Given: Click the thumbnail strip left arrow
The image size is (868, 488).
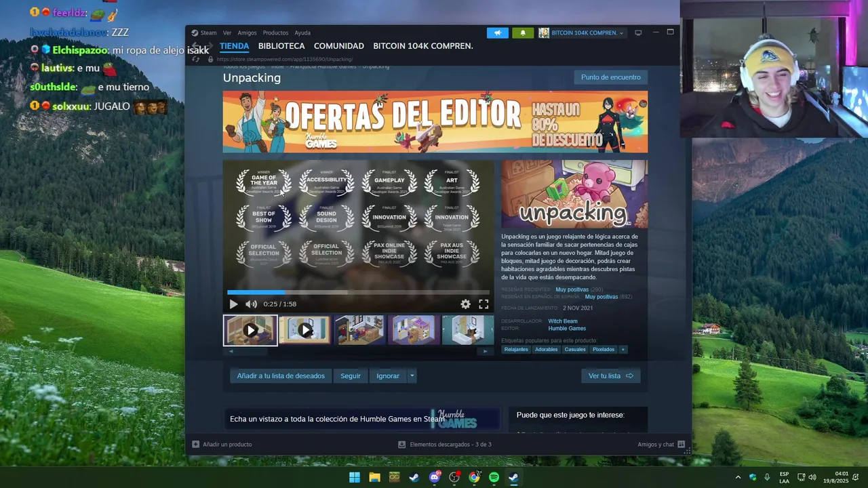Looking at the screenshot, I should pos(230,351).
